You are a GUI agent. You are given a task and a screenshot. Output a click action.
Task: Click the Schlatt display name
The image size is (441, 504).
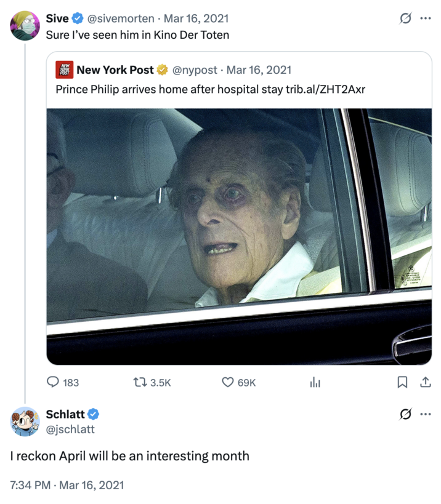(x=65, y=414)
